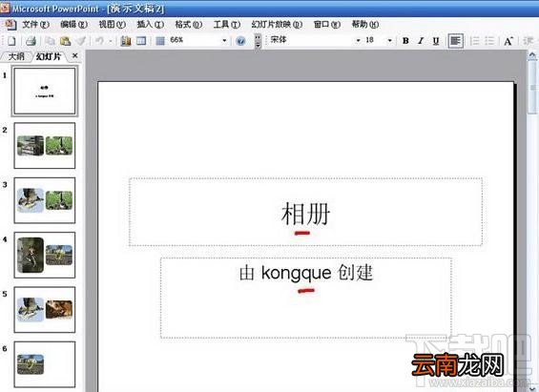539x392 pixels.
Task: Toggle Italic formatting
Action: click(x=421, y=41)
